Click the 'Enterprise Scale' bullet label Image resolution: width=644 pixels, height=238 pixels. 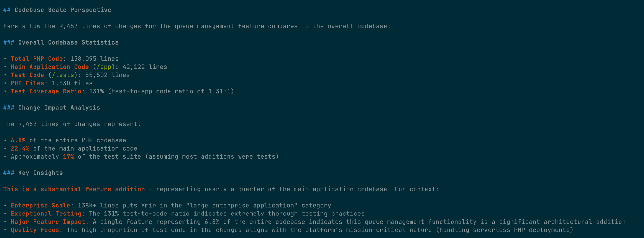click(41, 206)
